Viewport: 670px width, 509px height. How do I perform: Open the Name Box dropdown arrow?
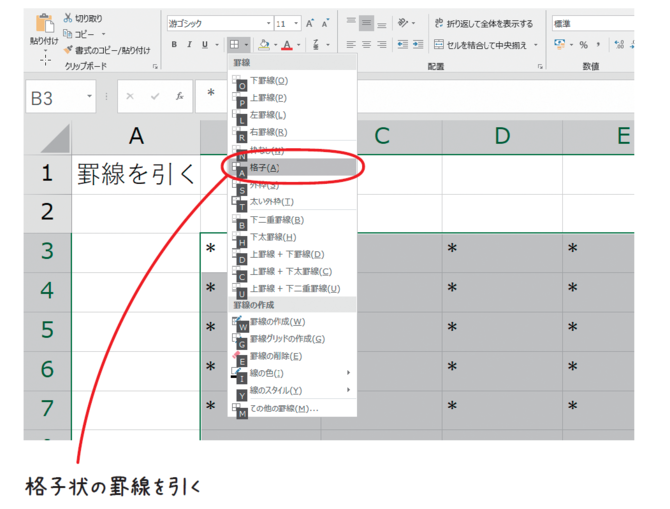[89, 96]
